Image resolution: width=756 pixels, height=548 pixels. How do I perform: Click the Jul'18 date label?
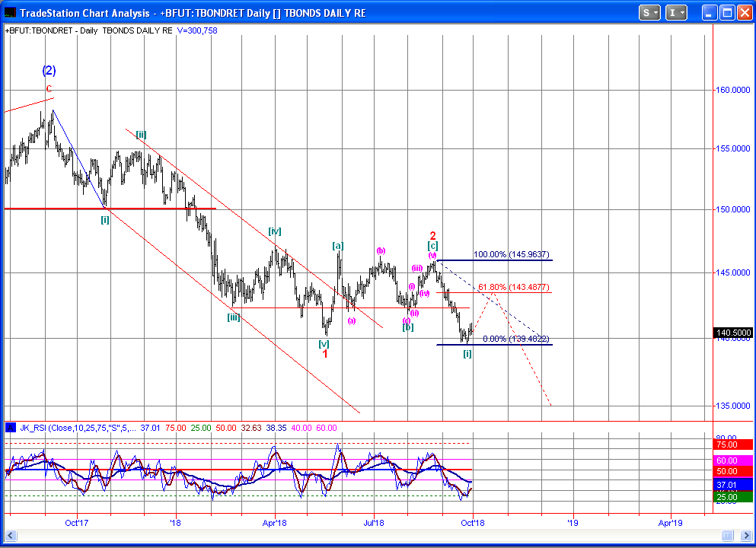coord(374,522)
